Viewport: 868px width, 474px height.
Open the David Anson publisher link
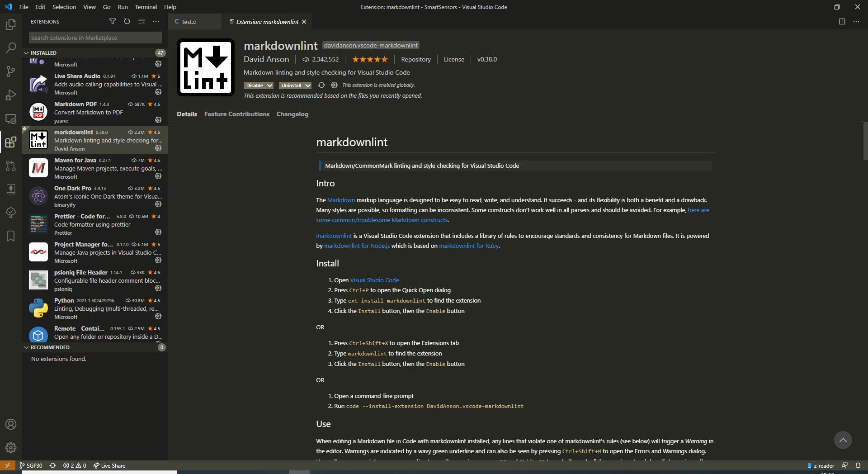[x=266, y=59]
